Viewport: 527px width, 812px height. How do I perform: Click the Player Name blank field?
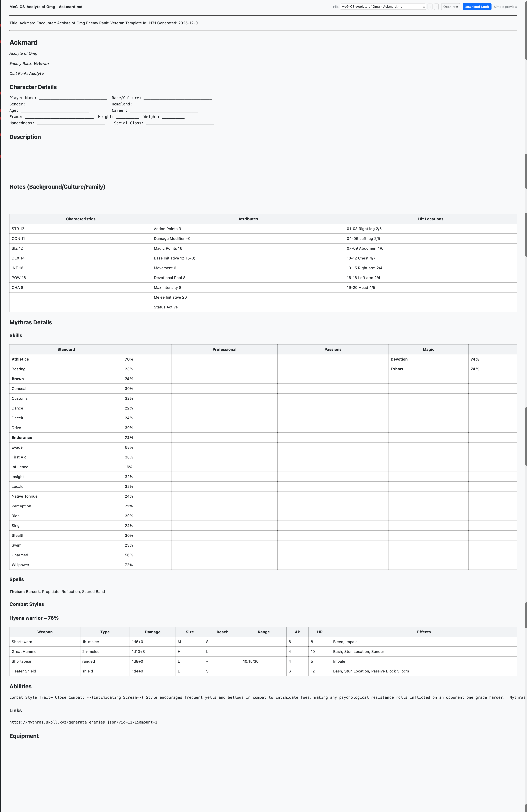73,98
